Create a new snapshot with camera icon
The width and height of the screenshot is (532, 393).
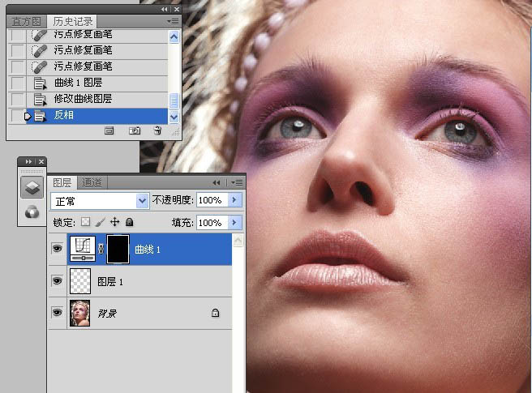(135, 130)
